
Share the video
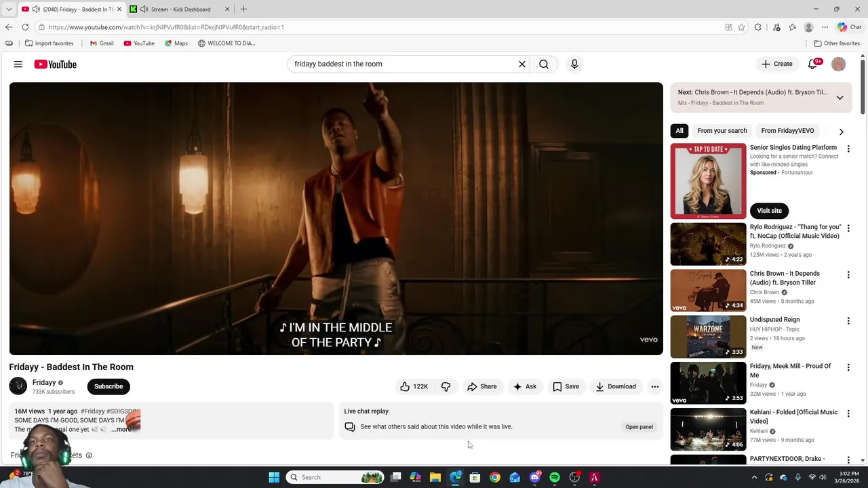click(x=482, y=386)
